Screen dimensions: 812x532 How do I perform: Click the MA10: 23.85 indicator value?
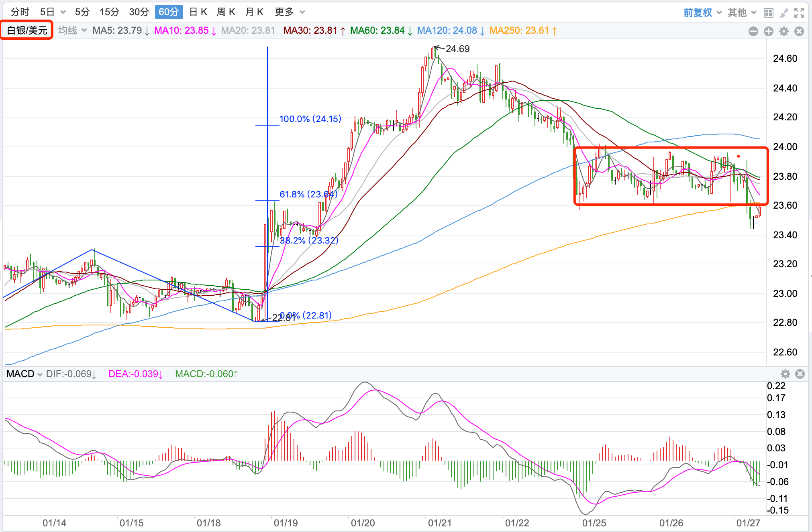186,30
